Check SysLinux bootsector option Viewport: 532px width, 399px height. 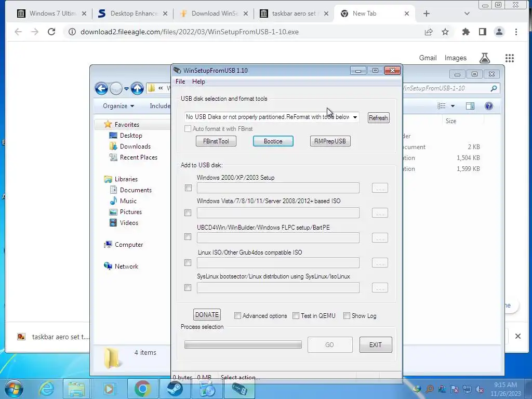click(x=188, y=288)
